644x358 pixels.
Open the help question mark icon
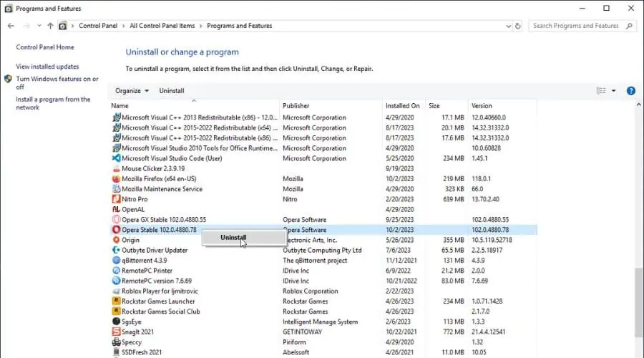631,91
